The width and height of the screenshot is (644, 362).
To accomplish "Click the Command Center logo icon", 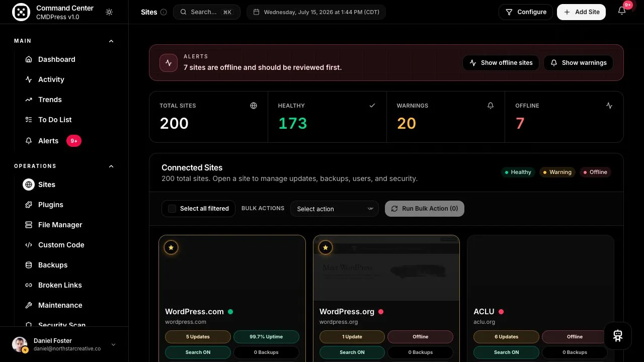I will pos(21,12).
